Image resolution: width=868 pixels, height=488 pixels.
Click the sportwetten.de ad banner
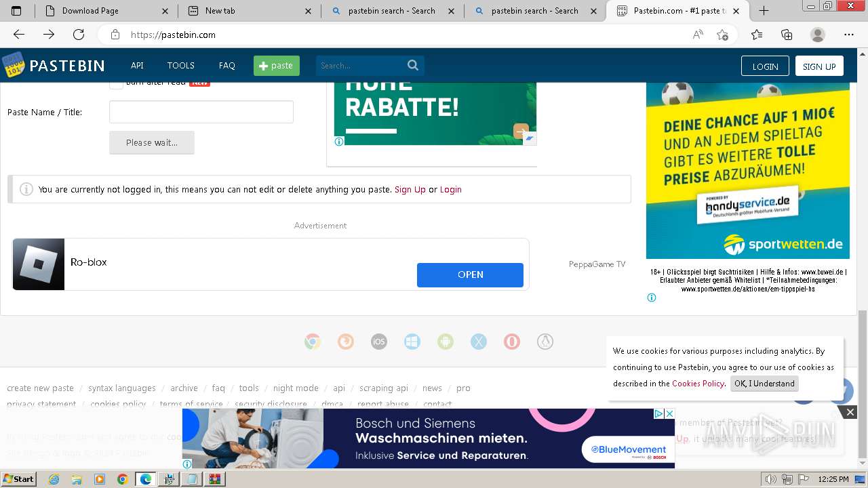pyautogui.click(x=748, y=171)
